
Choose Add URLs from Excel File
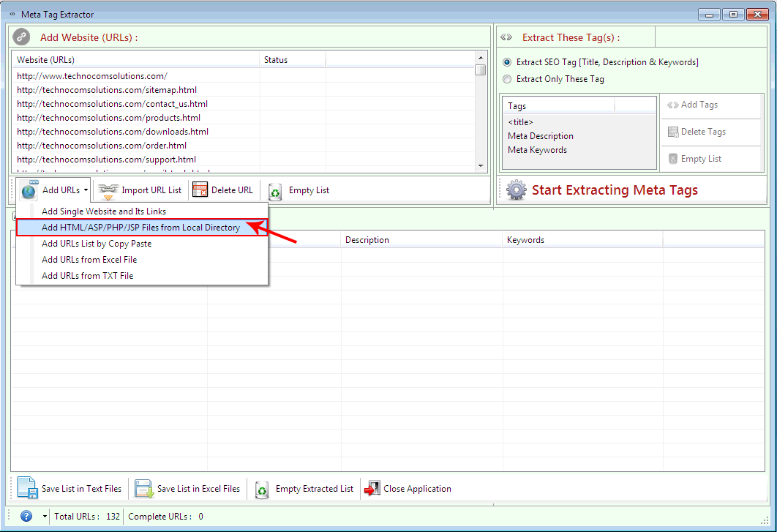click(x=142, y=259)
